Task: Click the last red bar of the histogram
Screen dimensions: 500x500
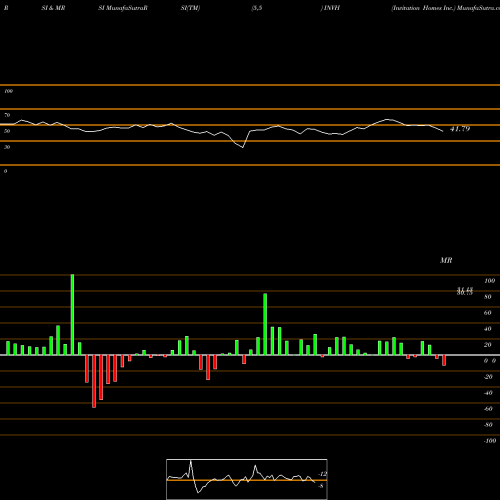Action: click(x=444, y=360)
